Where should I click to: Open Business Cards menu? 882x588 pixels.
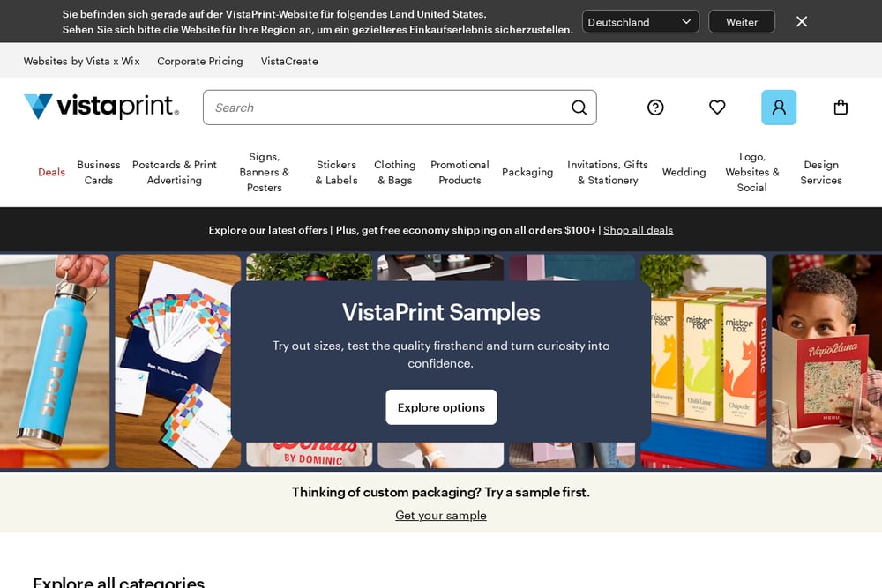tap(99, 172)
